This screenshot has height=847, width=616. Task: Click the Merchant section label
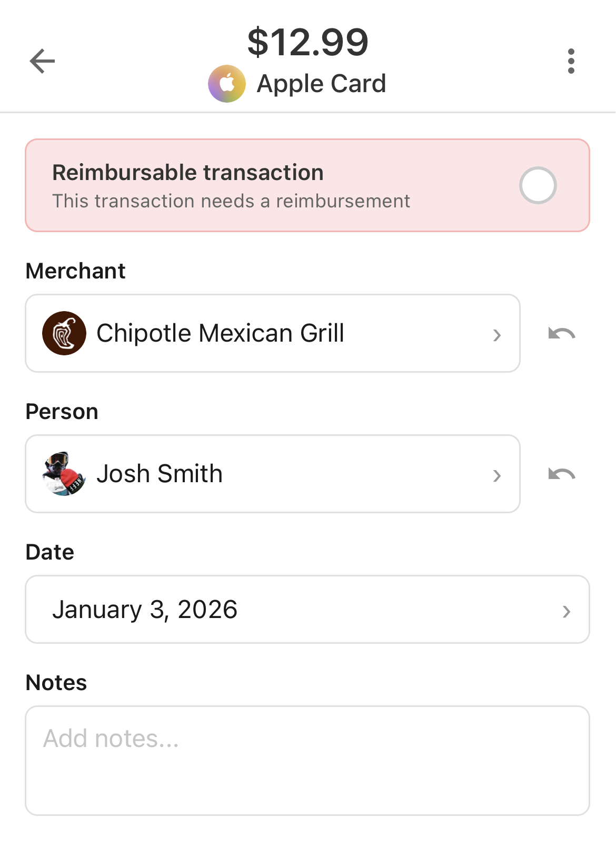[x=75, y=271]
